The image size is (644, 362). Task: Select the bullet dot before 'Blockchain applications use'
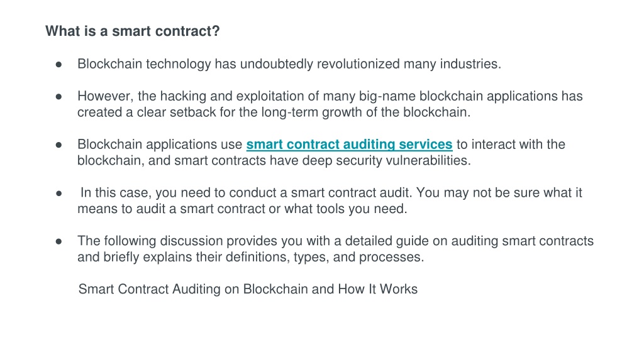(x=58, y=145)
